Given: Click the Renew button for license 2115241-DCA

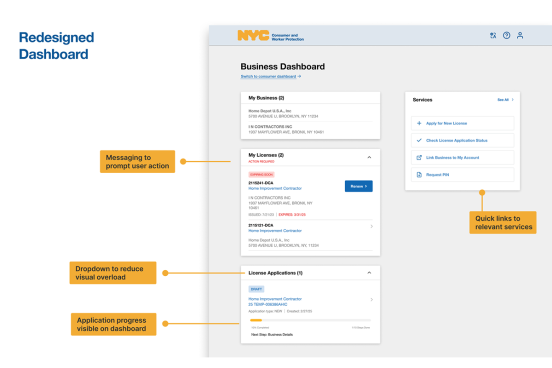Looking at the screenshot, I should tap(359, 186).
